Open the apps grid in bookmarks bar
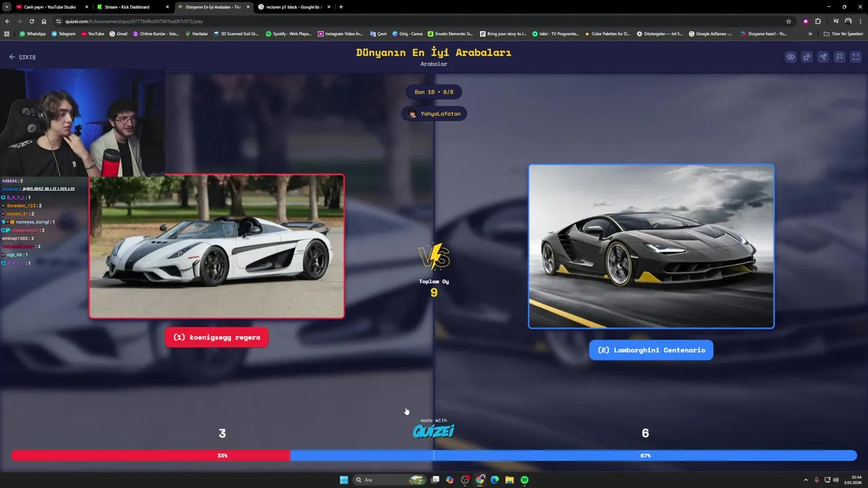 (x=7, y=33)
